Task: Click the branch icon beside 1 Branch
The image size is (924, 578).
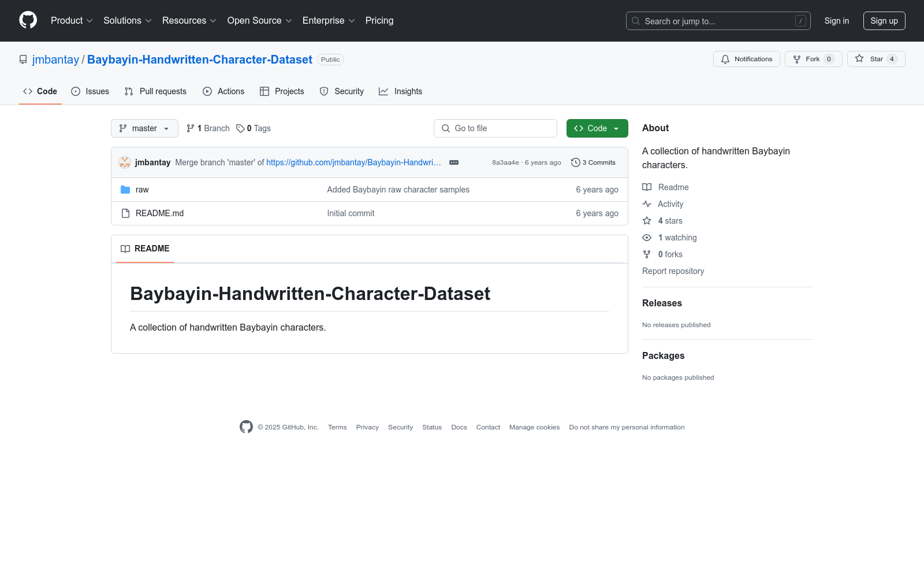Action: 191,128
